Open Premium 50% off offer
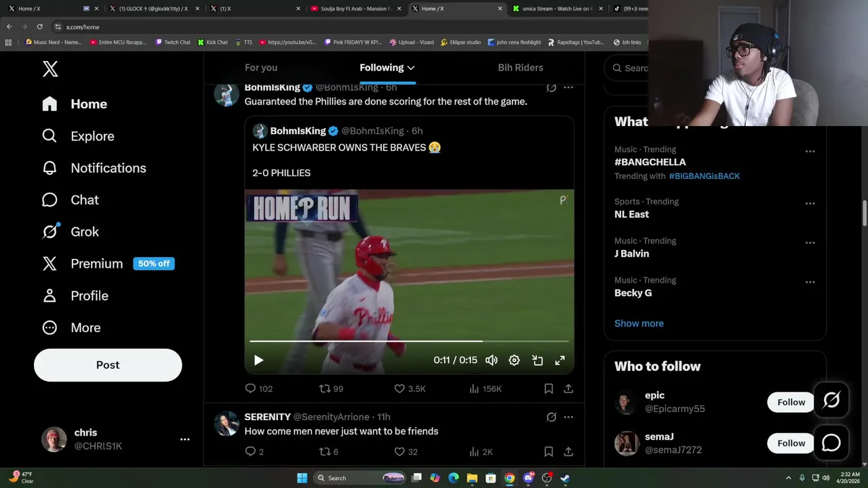 [108, 264]
